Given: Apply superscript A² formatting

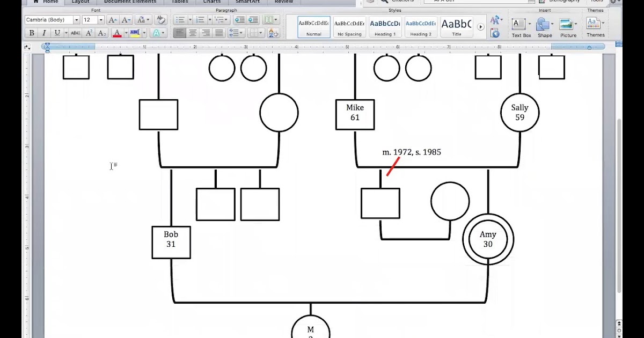Looking at the screenshot, I should click(x=89, y=33).
